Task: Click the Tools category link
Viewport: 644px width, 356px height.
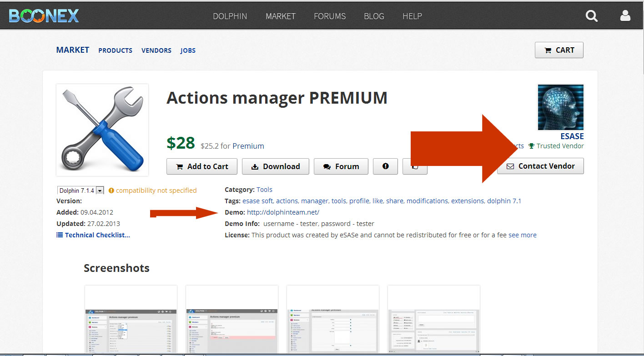Action: (264, 190)
